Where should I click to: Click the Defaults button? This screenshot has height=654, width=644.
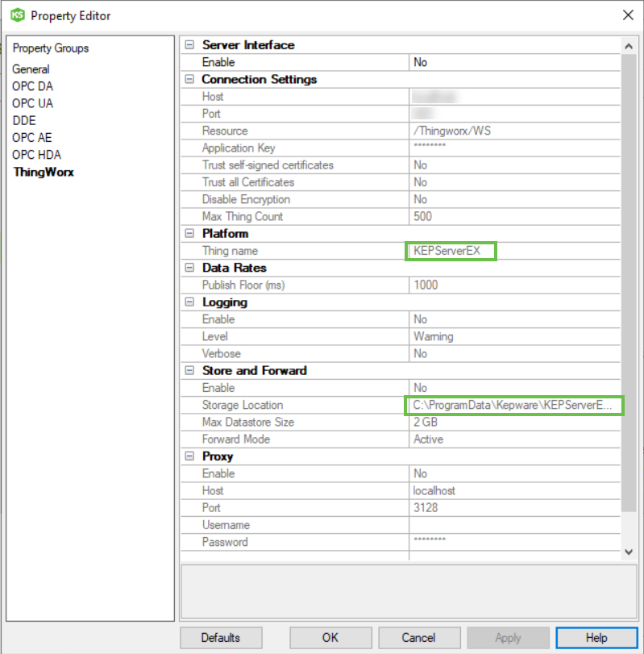[221, 638]
